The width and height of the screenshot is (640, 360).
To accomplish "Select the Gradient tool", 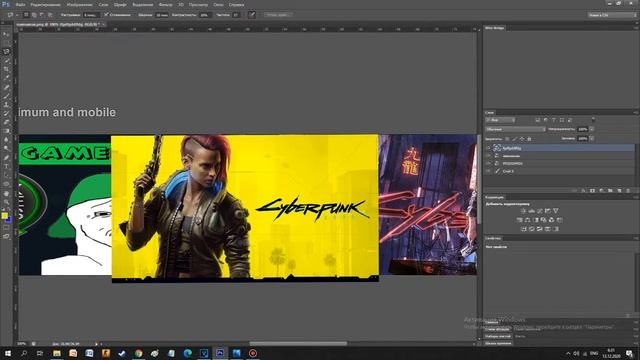I will tap(6, 131).
